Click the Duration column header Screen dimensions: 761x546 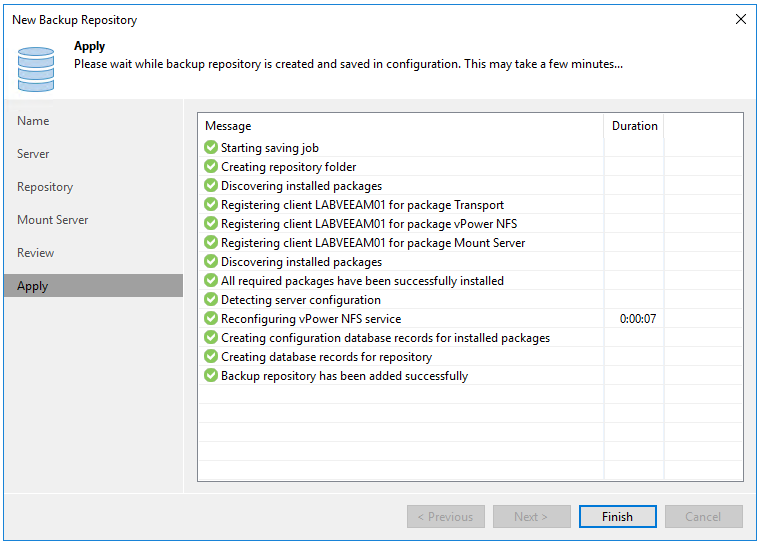634,126
